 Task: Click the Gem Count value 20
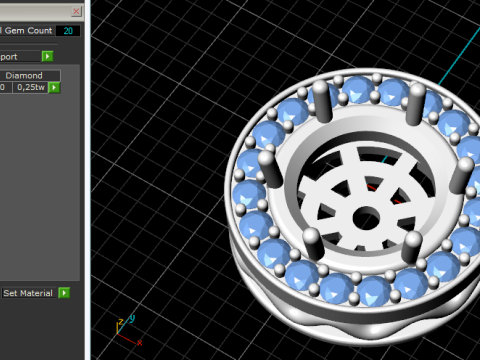point(68,31)
